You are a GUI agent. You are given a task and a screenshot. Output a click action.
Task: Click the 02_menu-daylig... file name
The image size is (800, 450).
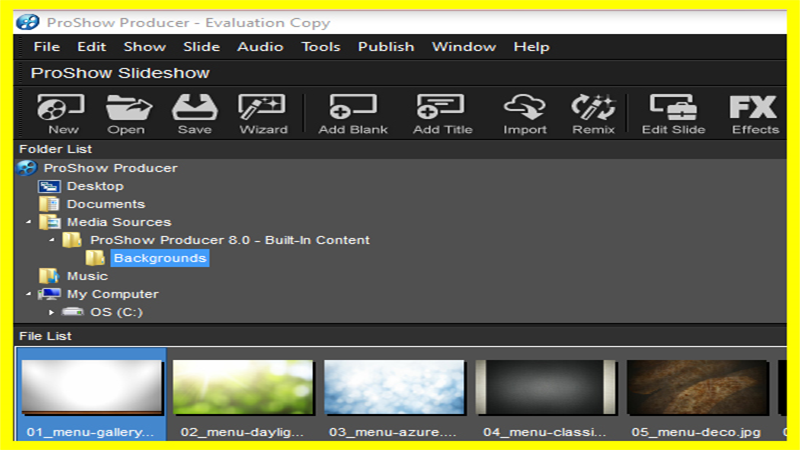pos(242,432)
